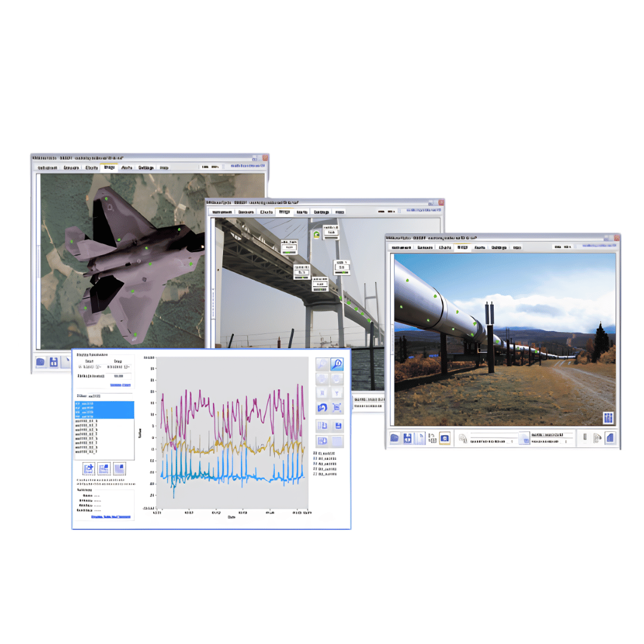Select first highlighted row in the sensor list

coord(104,404)
